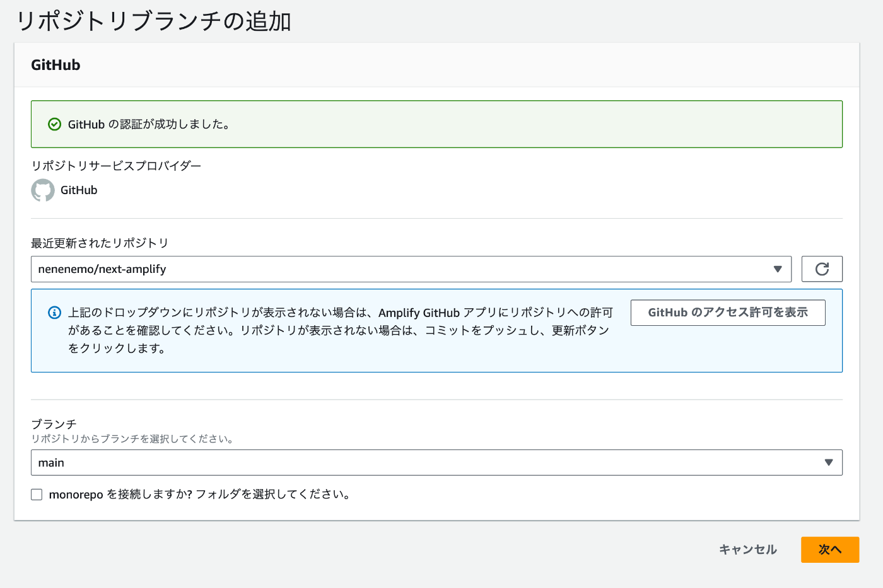Click the リポジトリからブランチを選択してください hint text
This screenshot has height=588, width=883.
point(133,439)
